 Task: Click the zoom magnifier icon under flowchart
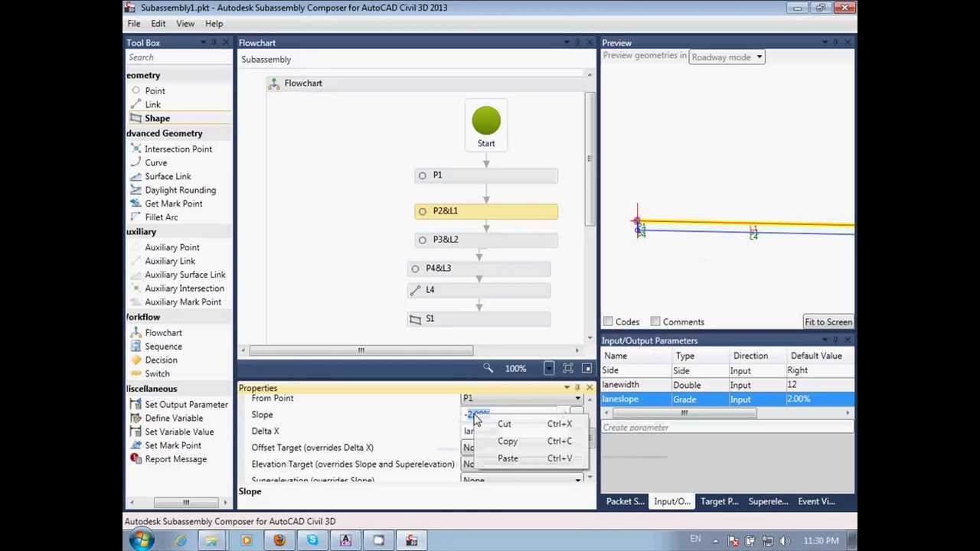[x=488, y=369]
